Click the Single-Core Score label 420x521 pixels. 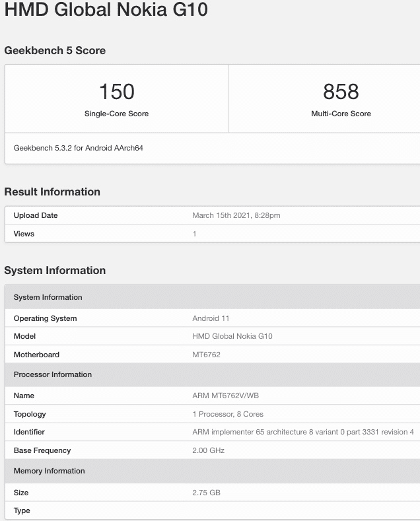pyautogui.click(x=116, y=114)
